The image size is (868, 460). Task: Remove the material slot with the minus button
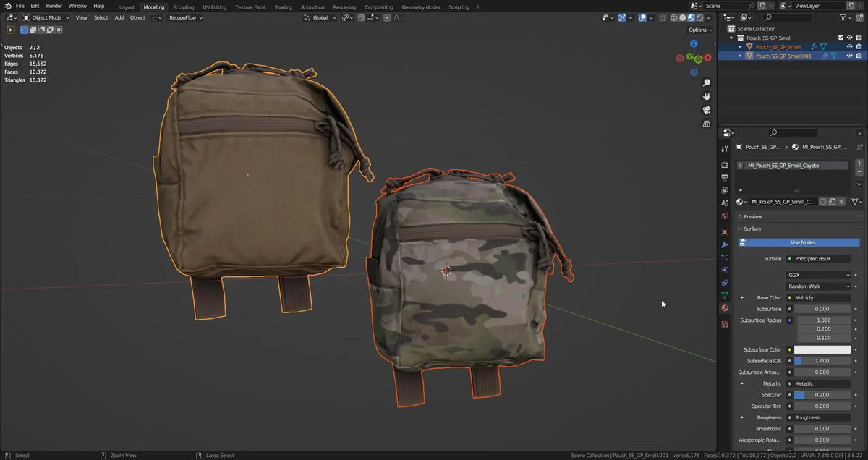pos(859,174)
